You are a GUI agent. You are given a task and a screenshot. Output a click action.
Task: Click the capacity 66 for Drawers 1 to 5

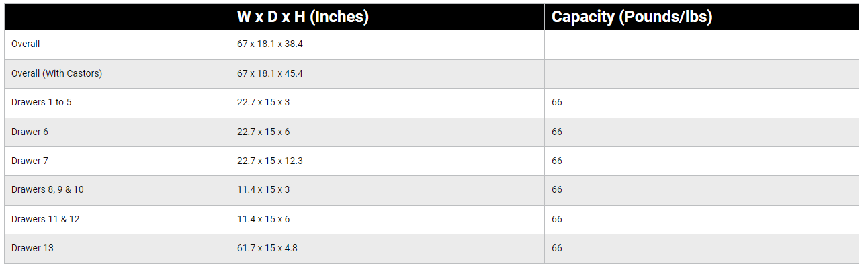[x=557, y=103]
